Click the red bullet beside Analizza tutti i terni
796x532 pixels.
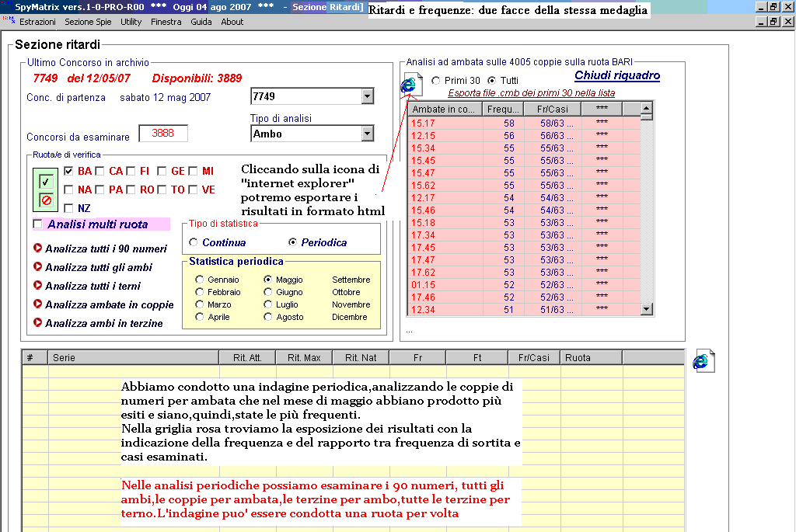point(37,286)
